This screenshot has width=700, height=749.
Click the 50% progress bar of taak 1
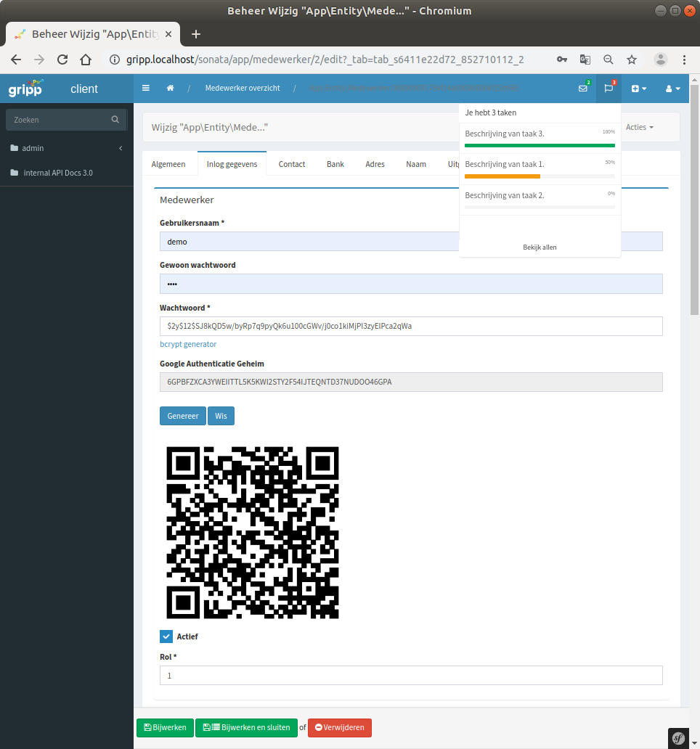point(539,176)
